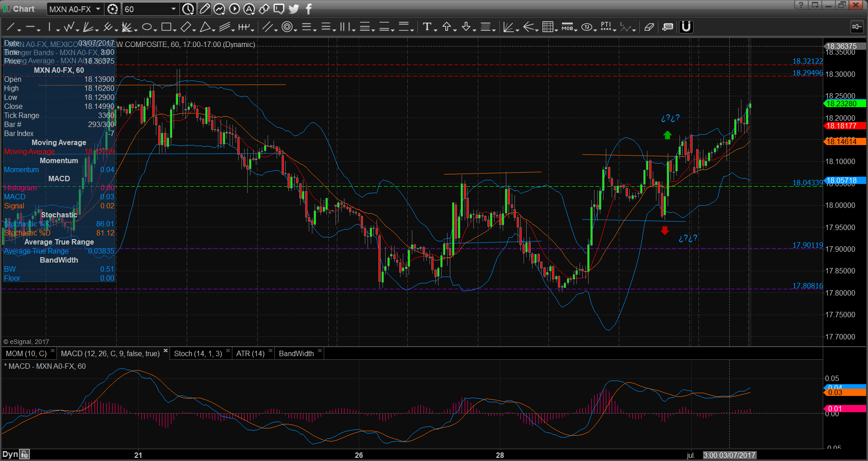Expand the grid tool dropdown arrow

557,30
